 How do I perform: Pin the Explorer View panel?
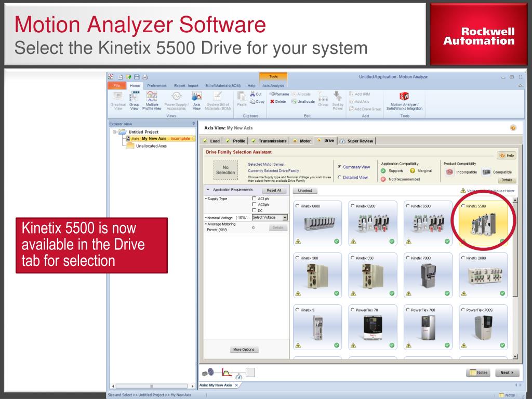coord(193,124)
